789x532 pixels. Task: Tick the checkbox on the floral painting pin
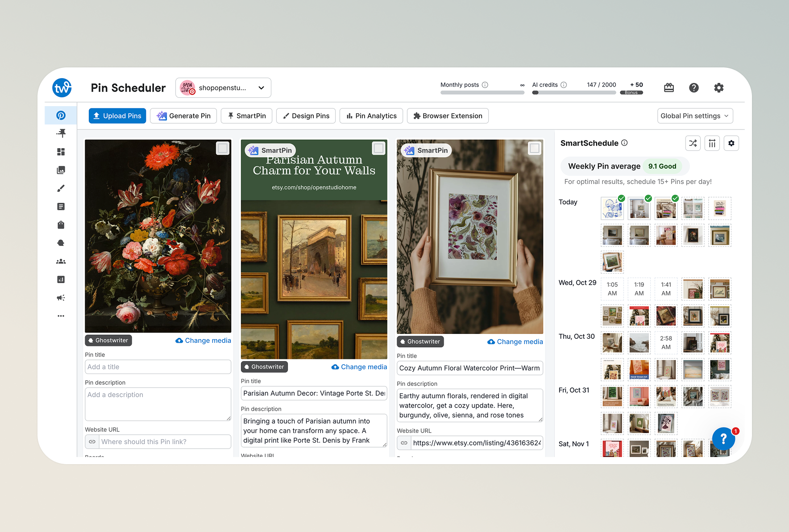[223, 148]
